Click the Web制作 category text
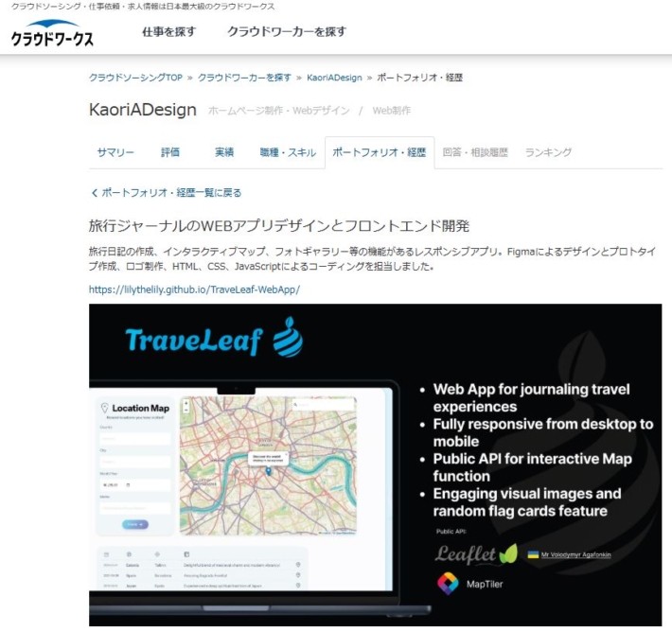The image size is (672, 631). [x=391, y=111]
